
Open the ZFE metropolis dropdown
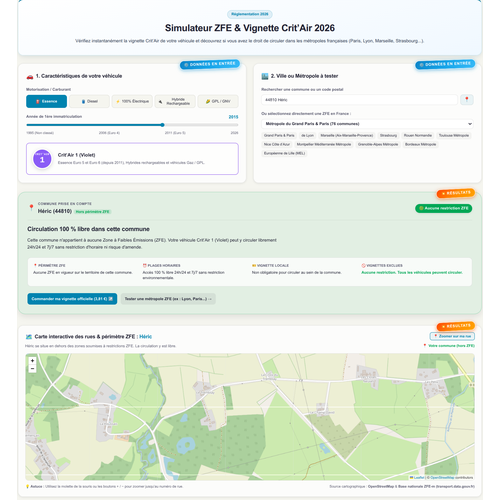point(367,124)
